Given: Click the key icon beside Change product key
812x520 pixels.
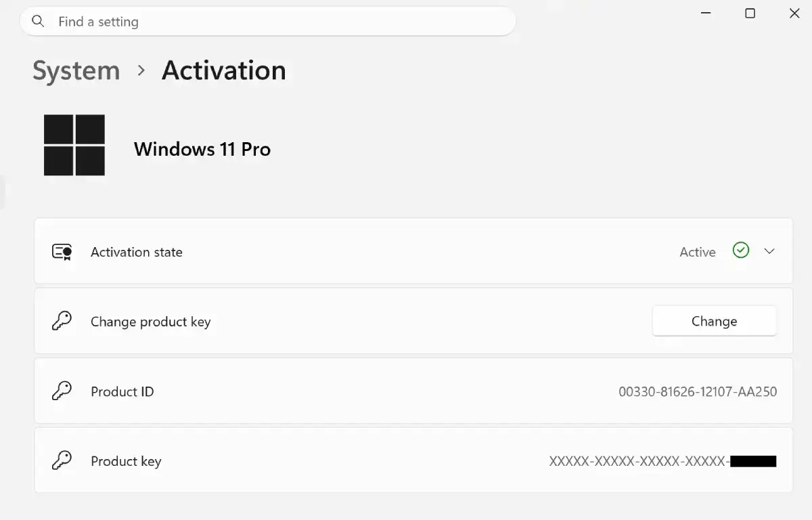Looking at the screenshot, I should [x=62, y=321].
